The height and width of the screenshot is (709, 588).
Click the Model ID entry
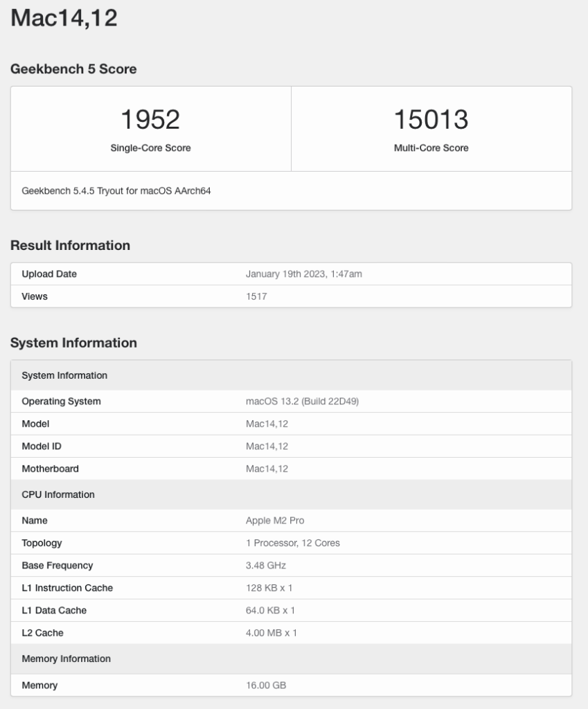pos(267,446)
